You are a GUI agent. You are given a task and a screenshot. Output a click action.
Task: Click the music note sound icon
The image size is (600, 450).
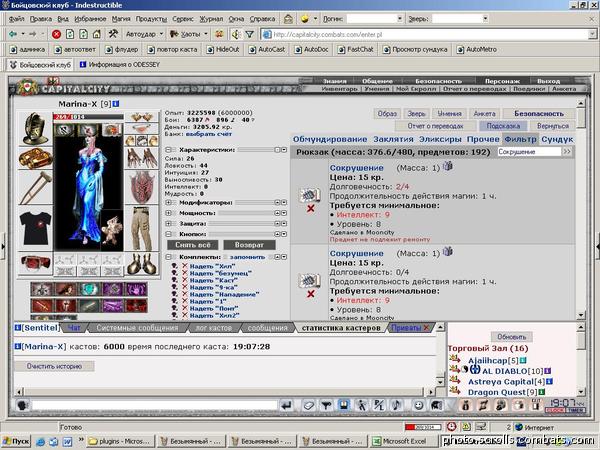coord(397,405)
